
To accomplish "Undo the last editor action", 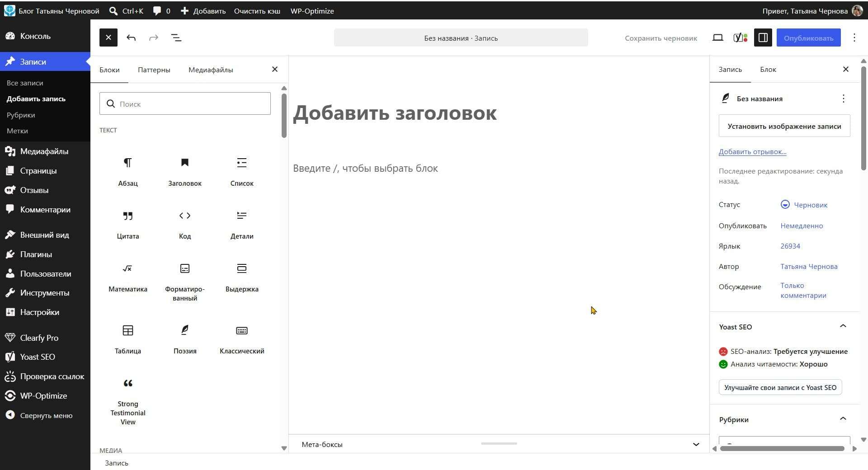I will click(131, 38).
